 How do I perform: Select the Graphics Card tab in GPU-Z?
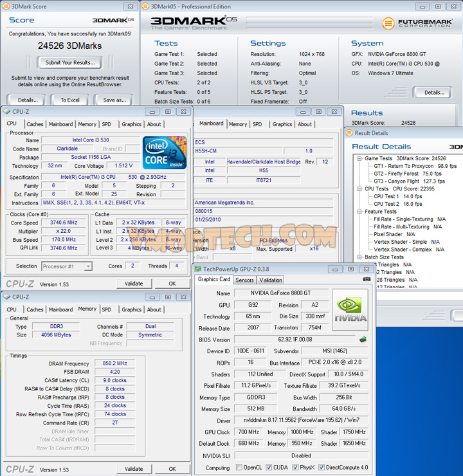click(214, 279)
